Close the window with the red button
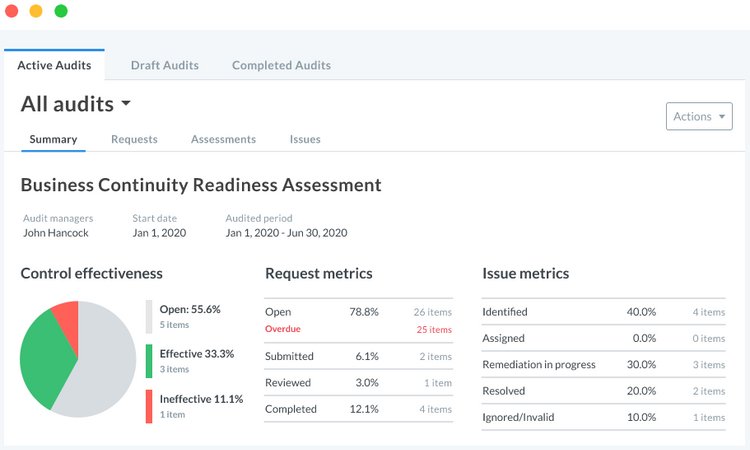Image resolution: width=750 pixels, height=450 pixels. [x=11, y=11]
